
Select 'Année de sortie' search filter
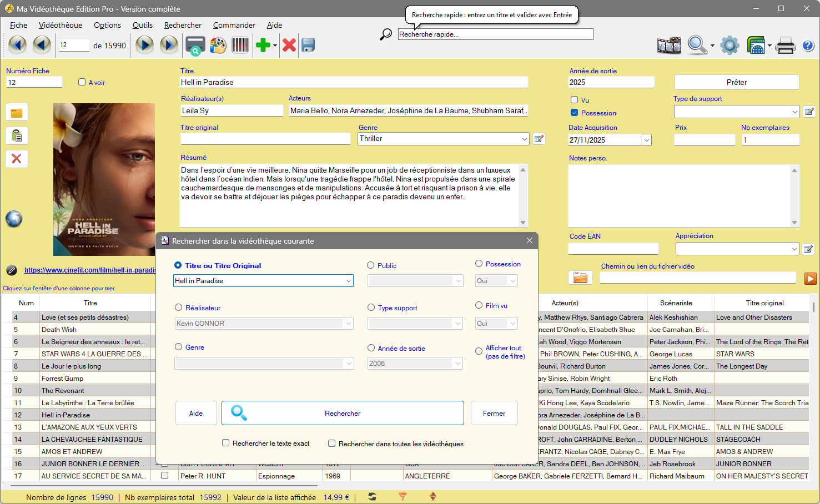371,348
